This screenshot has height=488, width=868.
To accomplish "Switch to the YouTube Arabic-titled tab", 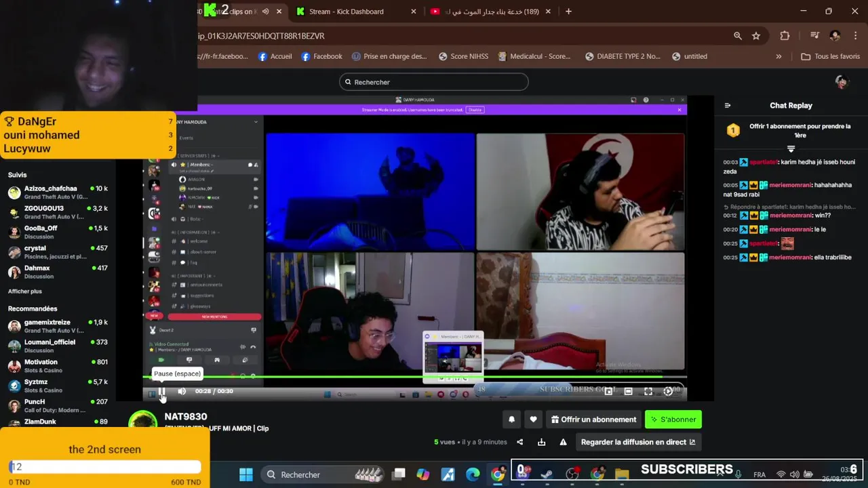I will pos(492,12).
